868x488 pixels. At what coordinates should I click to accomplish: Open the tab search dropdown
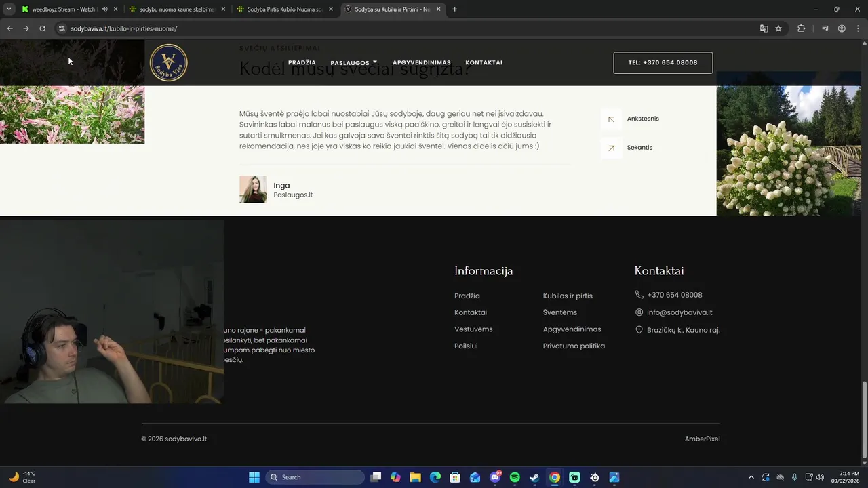pos(9,9)
